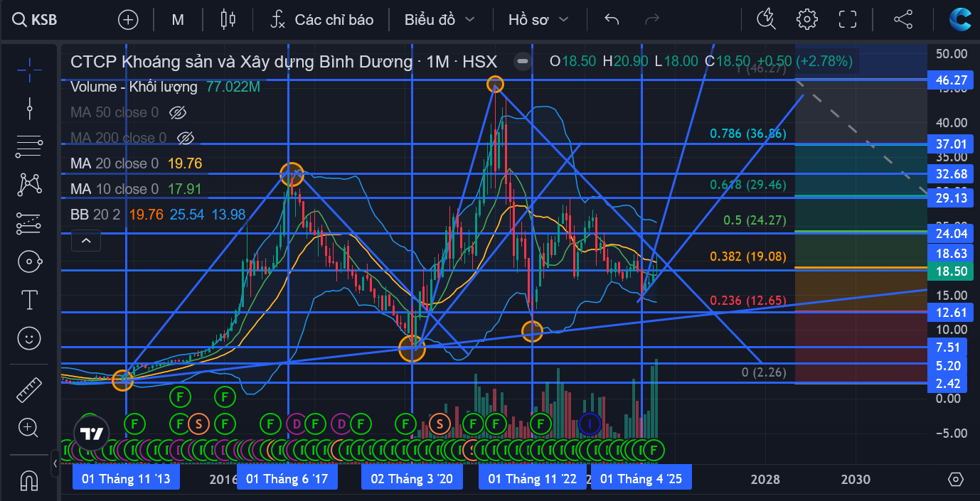Enter fullscreen mode

848,20
